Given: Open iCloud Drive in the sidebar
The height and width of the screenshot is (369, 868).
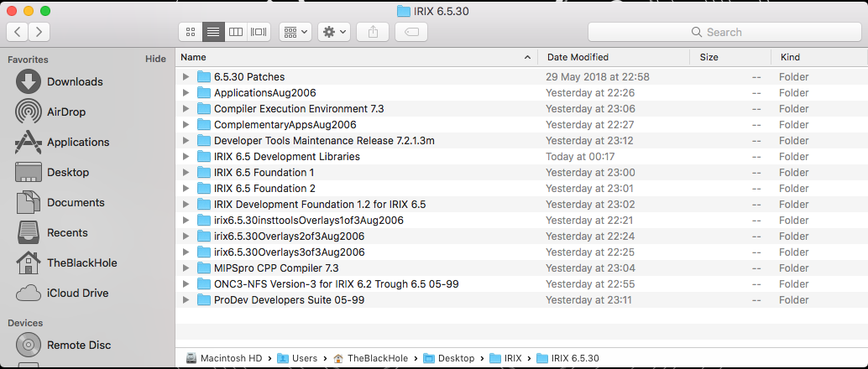Looking at the screenshot, I should (x=77, y=294).
